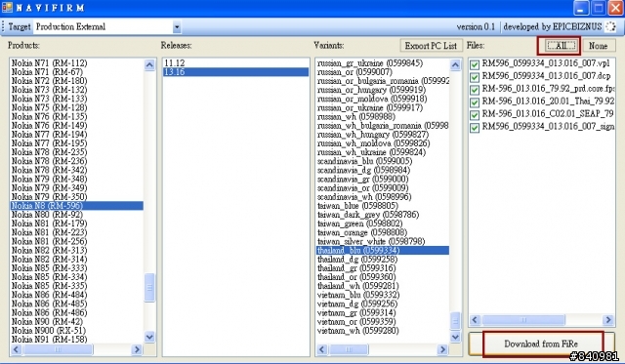Select scandinavia_blu (0599005) variant
The height and width of the screenshot is (364, 625).
point(383,161)
